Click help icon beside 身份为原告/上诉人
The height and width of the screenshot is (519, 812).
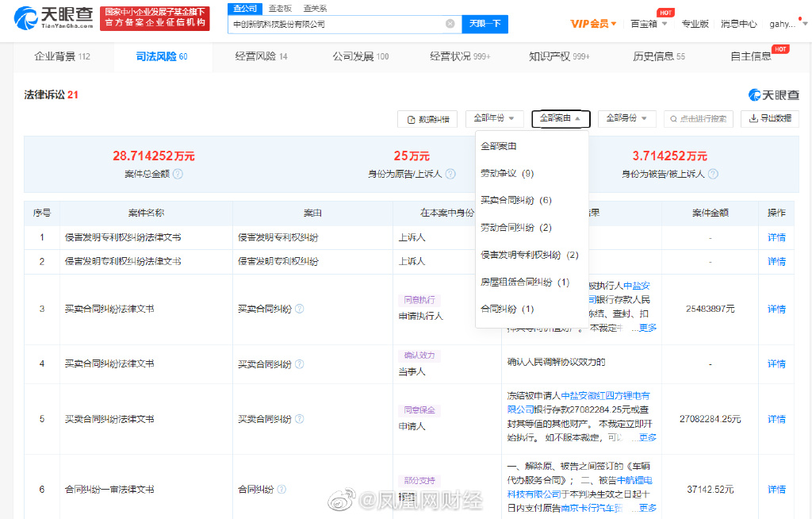point(450,174)
